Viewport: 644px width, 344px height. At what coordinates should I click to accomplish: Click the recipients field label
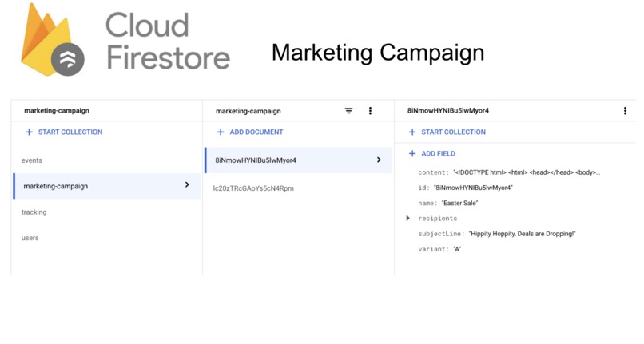click(437, 219)
